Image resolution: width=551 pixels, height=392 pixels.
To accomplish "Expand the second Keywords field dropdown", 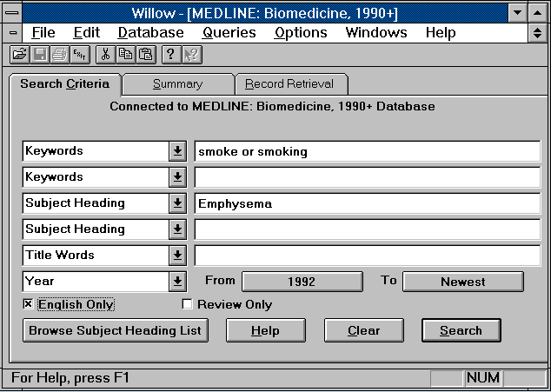I will tap(177, 177).
